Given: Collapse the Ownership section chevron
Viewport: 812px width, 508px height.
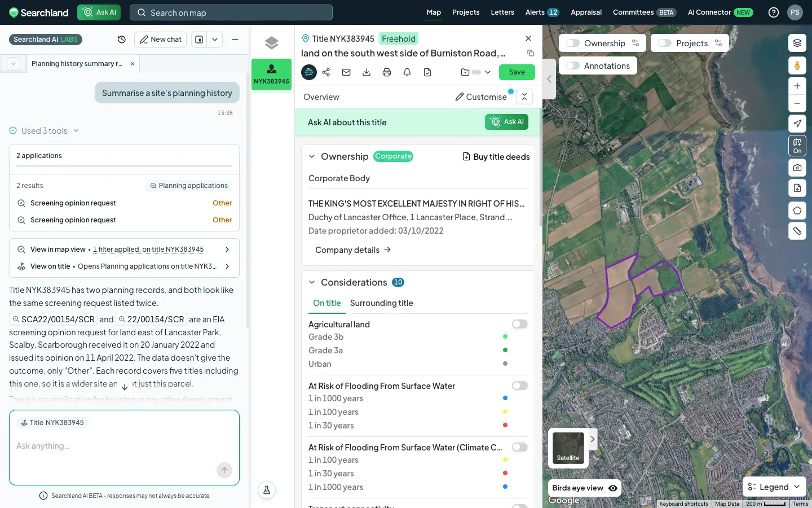Looking at the screenshot, I should [x=312, y=156].
